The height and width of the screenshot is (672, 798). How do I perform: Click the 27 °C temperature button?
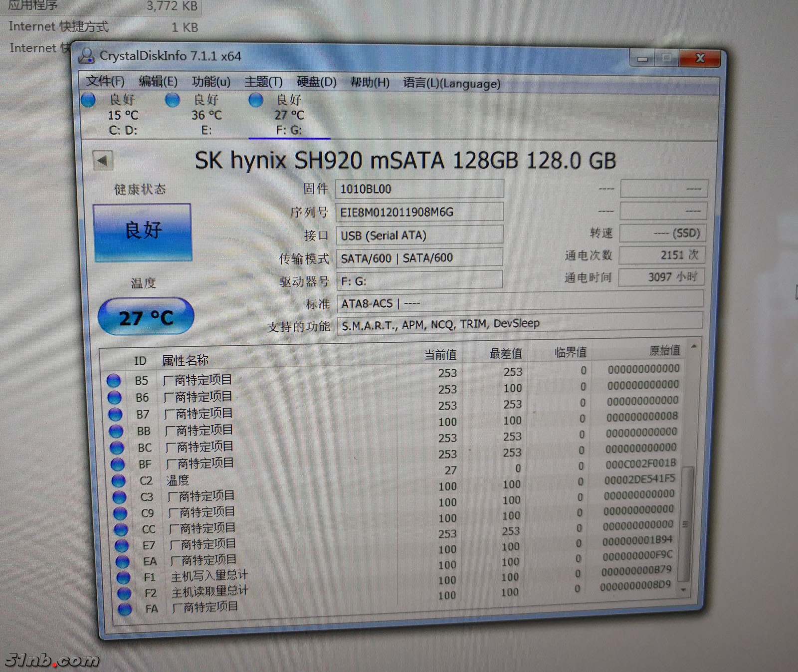point(146,317)
